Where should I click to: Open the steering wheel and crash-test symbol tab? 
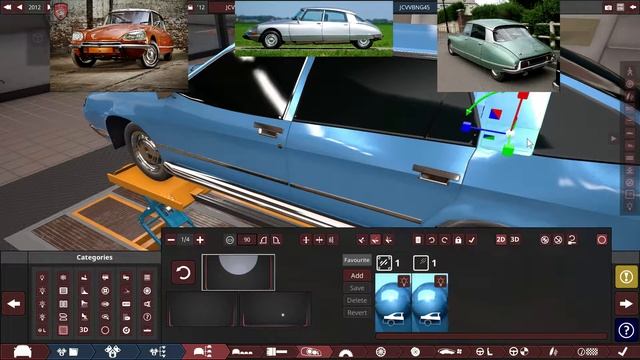[x=519, y=351]
